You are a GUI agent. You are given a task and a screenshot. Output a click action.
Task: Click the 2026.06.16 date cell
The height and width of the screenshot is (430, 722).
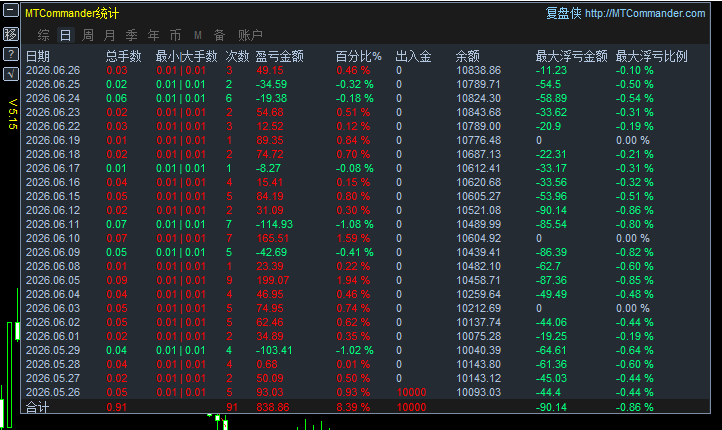click(x=53, y=182)
